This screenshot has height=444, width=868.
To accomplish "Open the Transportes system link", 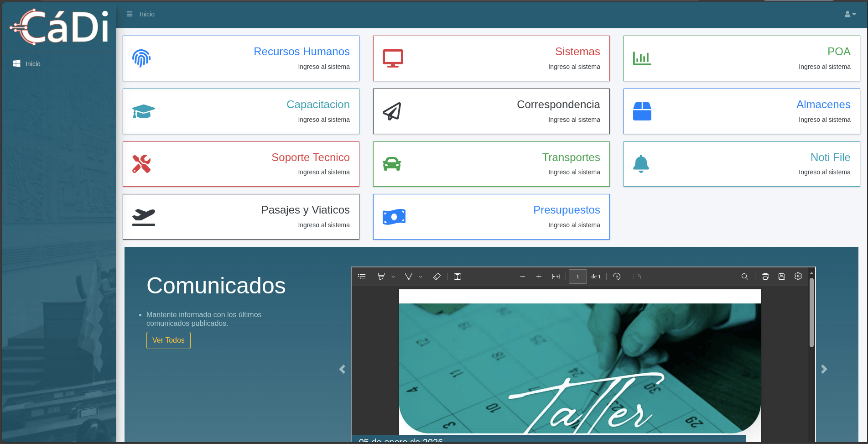I will pos(571,157).
